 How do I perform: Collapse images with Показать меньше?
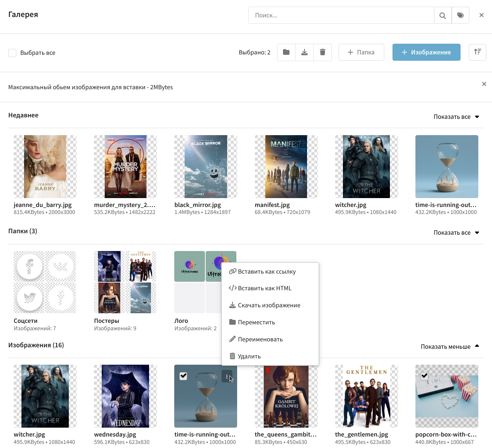450,347
